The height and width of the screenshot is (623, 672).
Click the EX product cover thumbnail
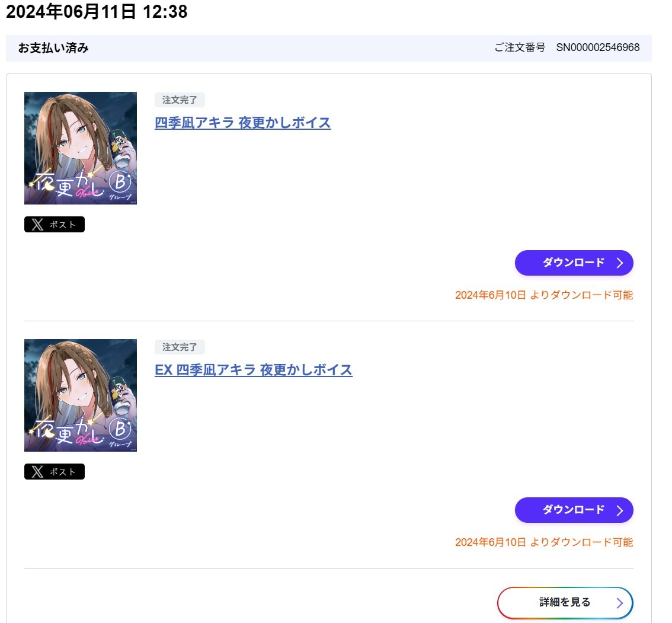click(81, 395)
